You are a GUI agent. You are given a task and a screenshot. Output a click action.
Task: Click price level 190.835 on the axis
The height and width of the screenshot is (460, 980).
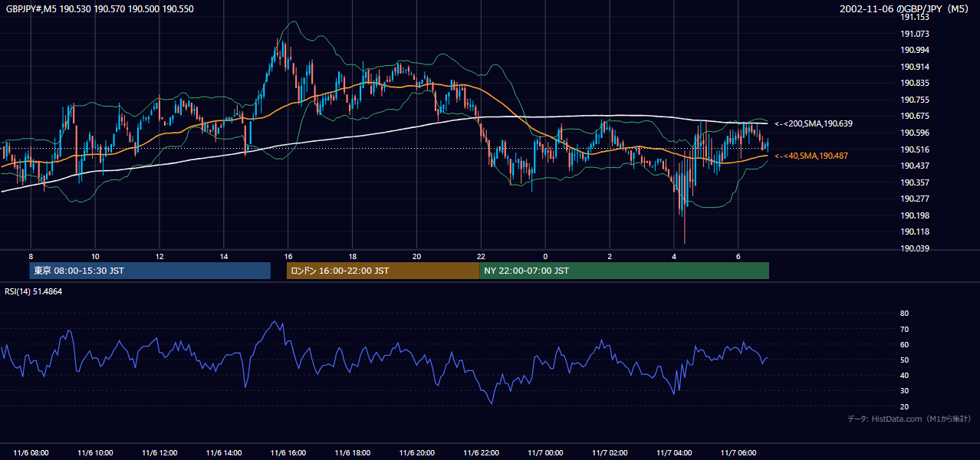point(914,83)
